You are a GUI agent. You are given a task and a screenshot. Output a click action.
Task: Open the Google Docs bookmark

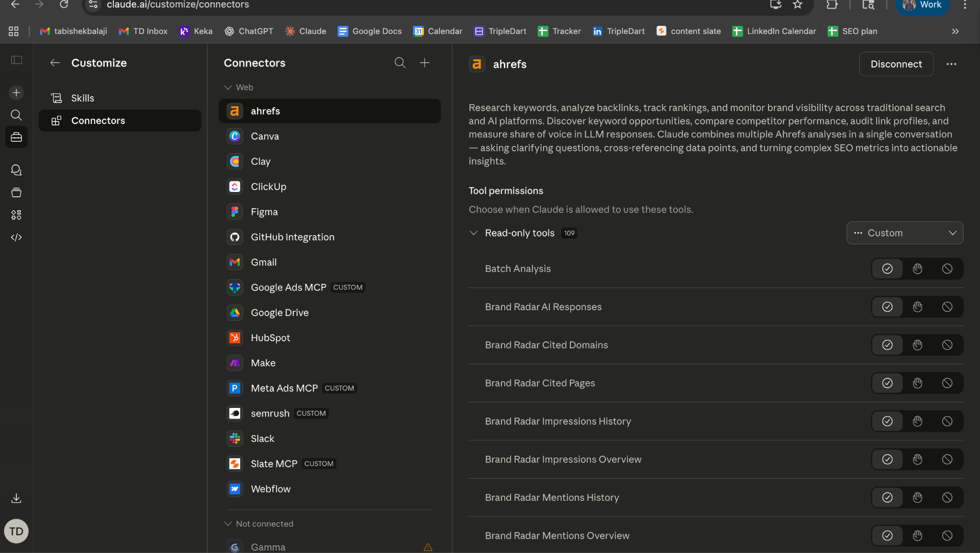(x=369, y=31)
